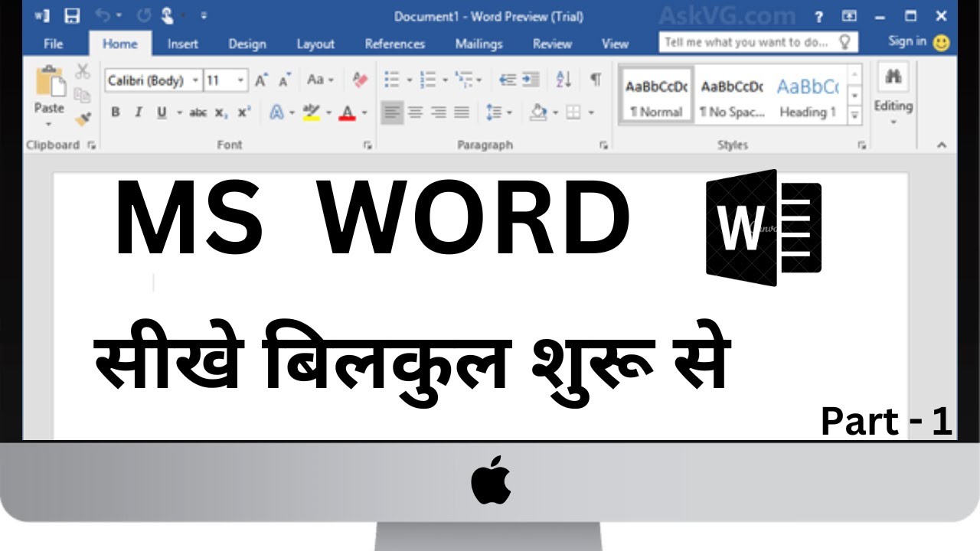The image size is (980, 551).
Task: Switch to the Review tab
Action: coord(552,44)
